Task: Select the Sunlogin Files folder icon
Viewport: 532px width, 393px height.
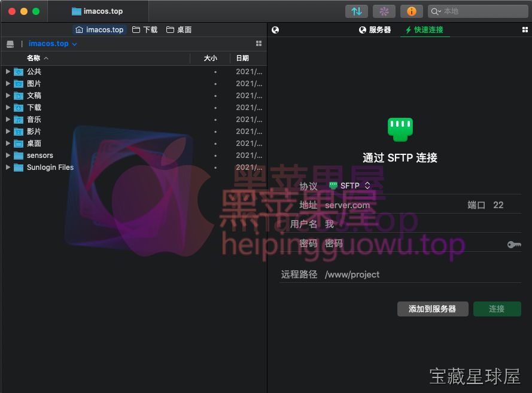Action: click(x=19, y=167)
